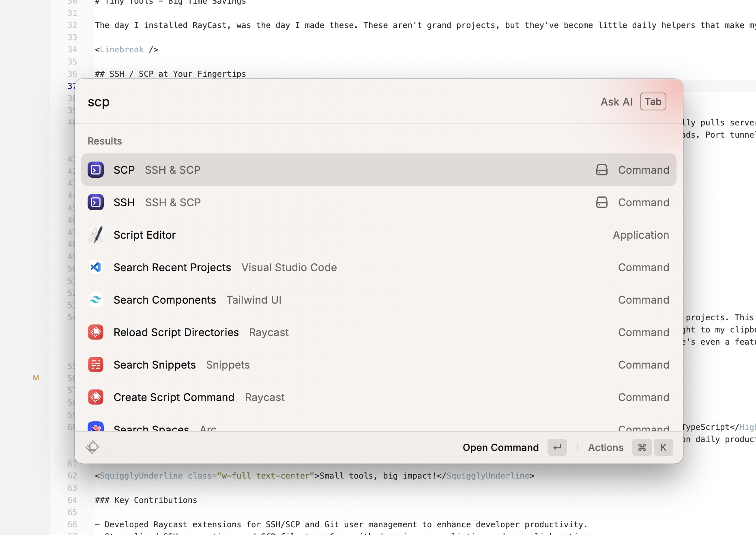Click the Visual Studio Code icon
Viewport: 756px width, 535px height.
[x=96, y=267]
